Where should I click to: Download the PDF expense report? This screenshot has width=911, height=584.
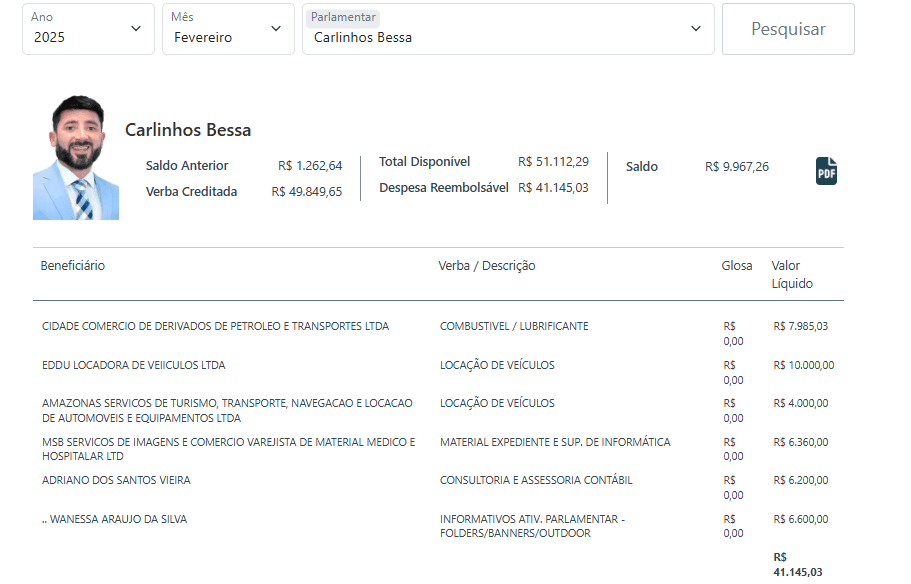[x=826, y=171]
